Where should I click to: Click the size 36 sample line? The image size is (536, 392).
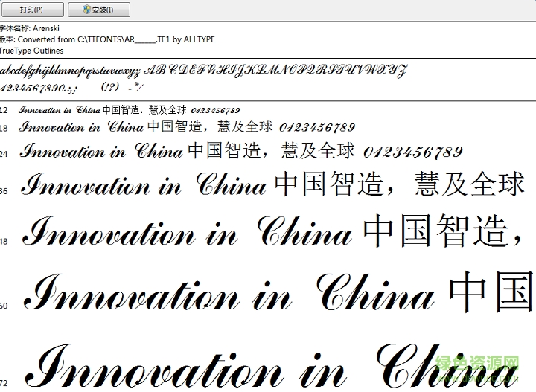point(272,184)
